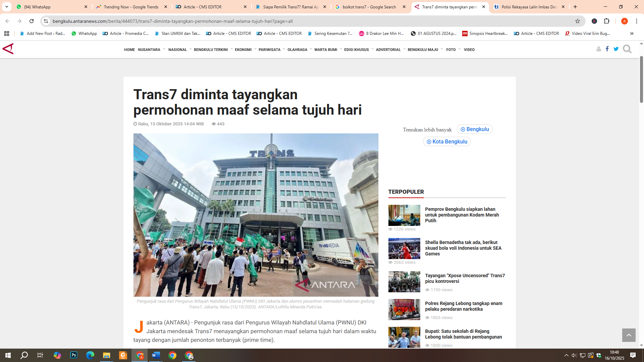Image resolution: width=644 pixels, height=362 pixels.
Task: Open the Antara Facebook page icon
Action: [x=607, y=49]
